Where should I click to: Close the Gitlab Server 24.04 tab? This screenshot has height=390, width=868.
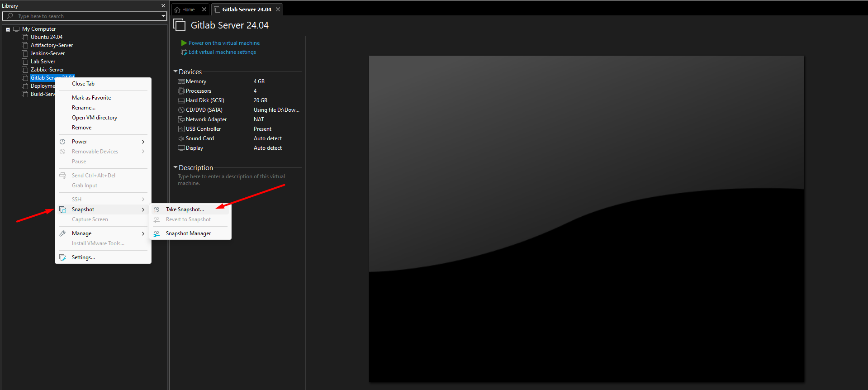click(x=278, y=10)
